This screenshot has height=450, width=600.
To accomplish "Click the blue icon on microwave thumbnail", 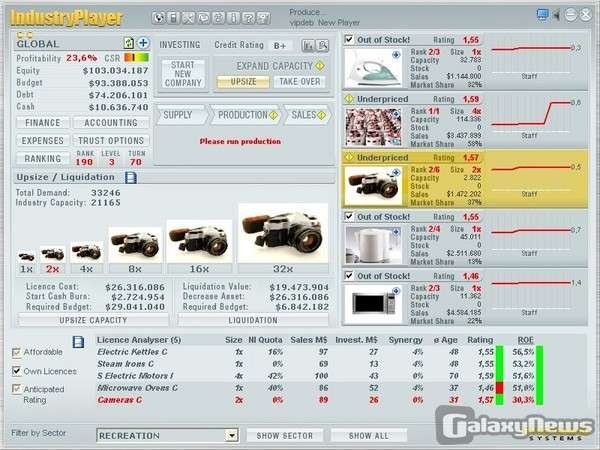I will pyautogui.click(x=396, y=291).
